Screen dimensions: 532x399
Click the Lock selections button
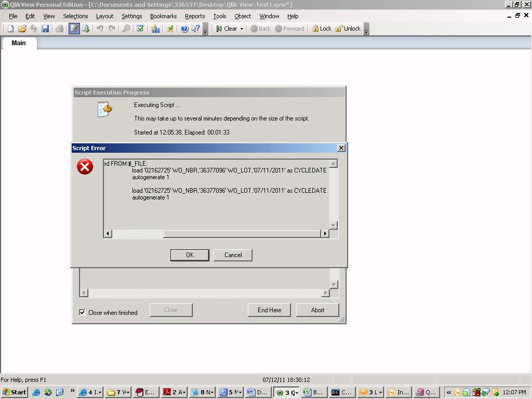322,29
